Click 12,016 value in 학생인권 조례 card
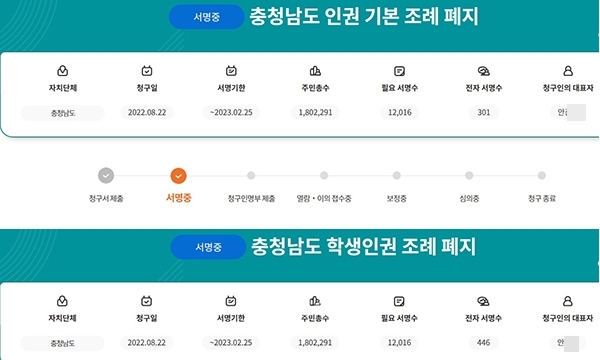Viewport: 600px width, 360px height. [399, 343]
